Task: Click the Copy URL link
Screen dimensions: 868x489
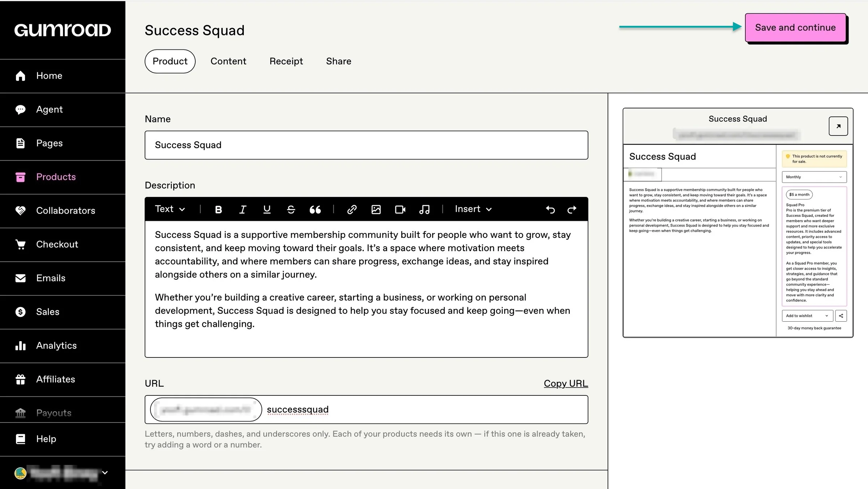Action: pyautogui.click(x=566, y=383)
